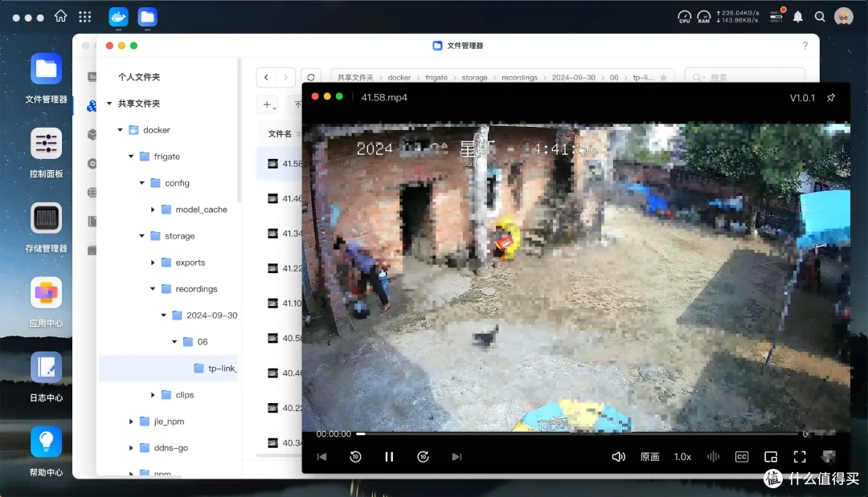Select the 2024-09-30 folder in the tree
This screenshot has height=497, width=868.
coord(211,315)
